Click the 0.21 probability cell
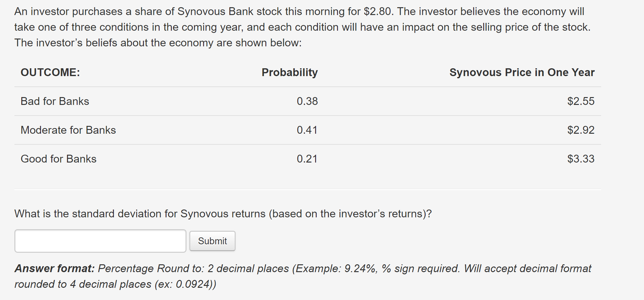644x300 pixels. [x=307, y=159]
